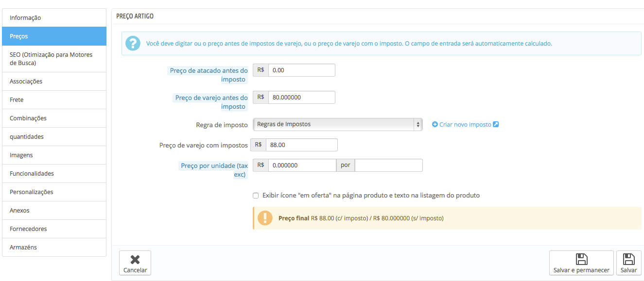This screenshot has height=281, width=644.
Task: Click the PREÇO ARTIGO panel heading
Action: [135, 17]
